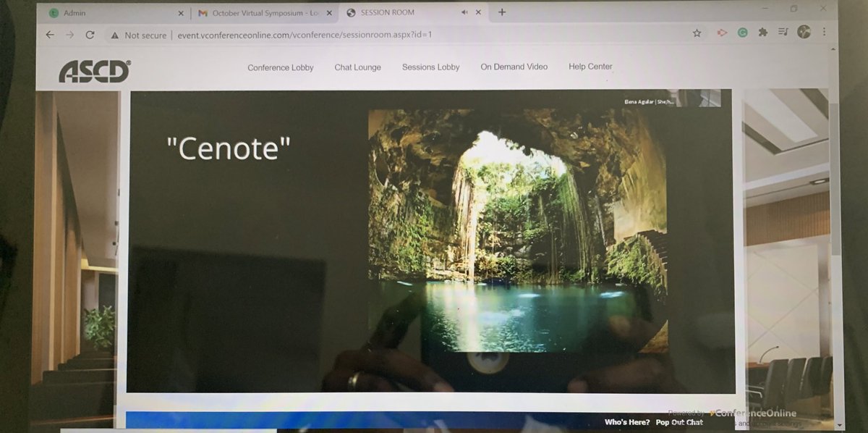Screen dimensions: 868x433
Task: Click the browser forward arrow
Action: click(x=69, y=35)
